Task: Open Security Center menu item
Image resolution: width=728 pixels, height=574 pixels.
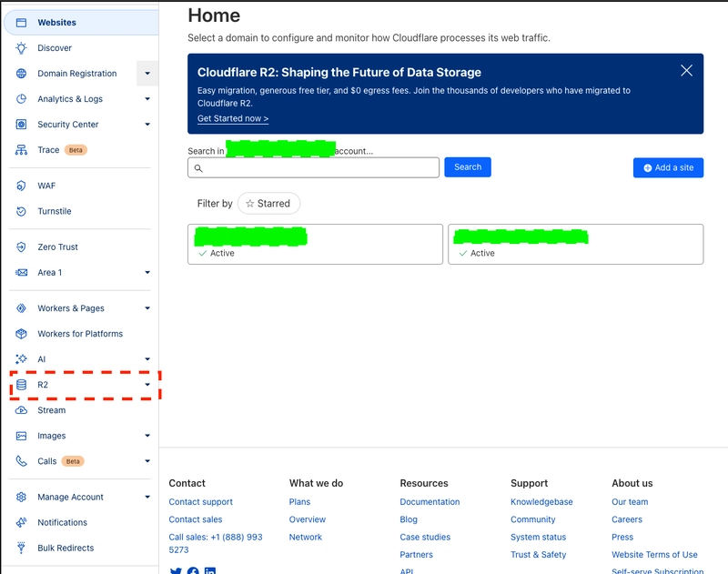Action: 67,125
